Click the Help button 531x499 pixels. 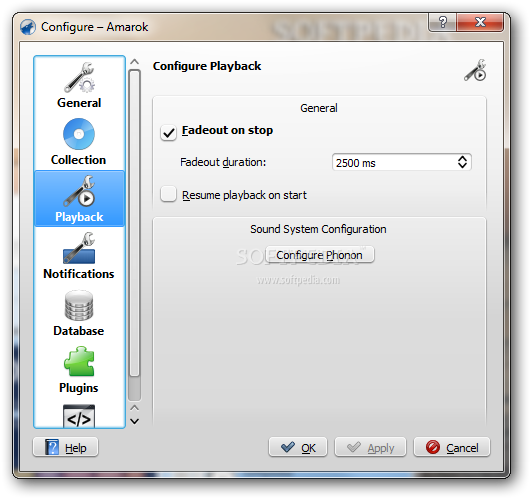(x=66, y=447)
